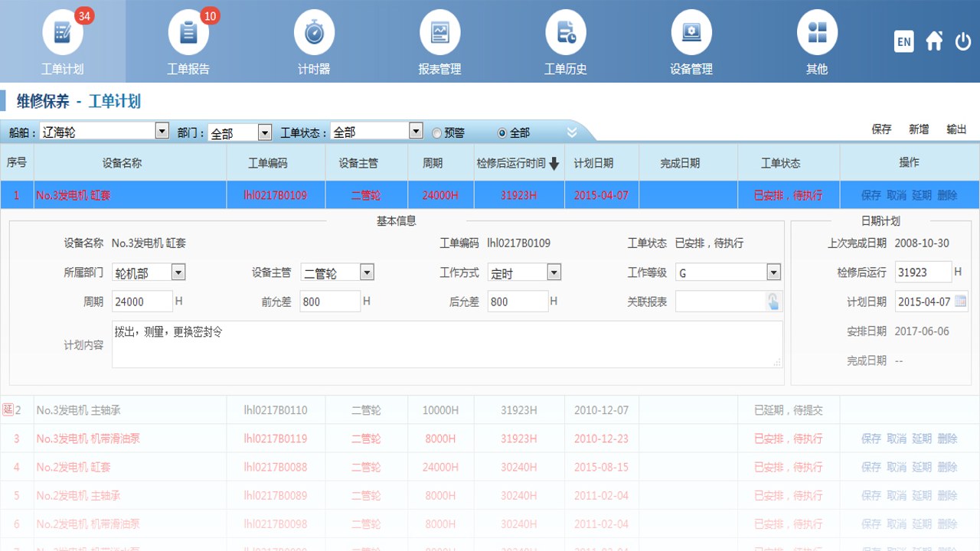Click the 前允差 input field
The image size is (980, 551).
(x=330, y=302)
